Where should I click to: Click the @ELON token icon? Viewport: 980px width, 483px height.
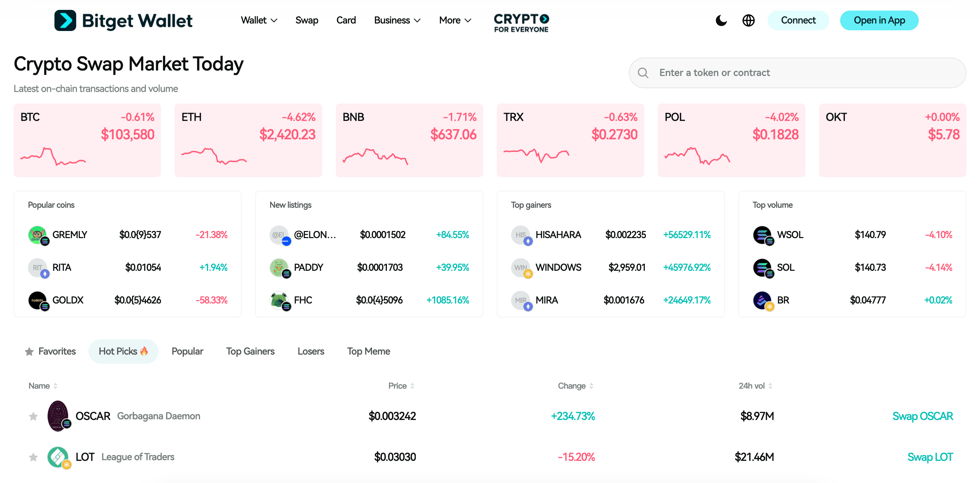coord(279,235)
